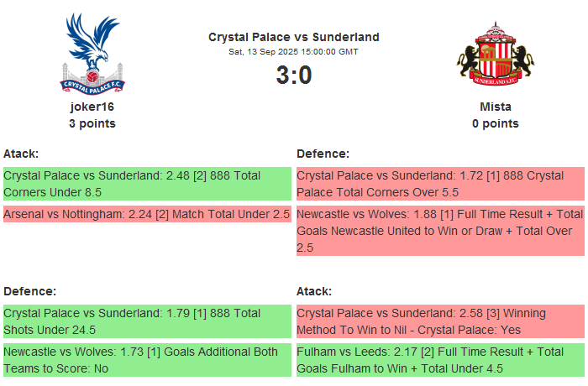Click Mista's 0 points label
Viewport: 588px width, 386px height.
[496, 123]
